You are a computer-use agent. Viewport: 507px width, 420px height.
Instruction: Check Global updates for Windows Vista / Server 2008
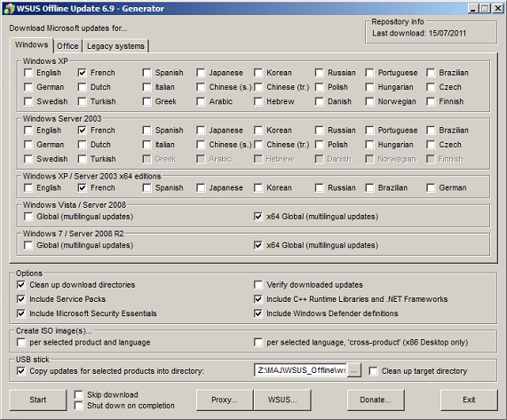point(28,217)
